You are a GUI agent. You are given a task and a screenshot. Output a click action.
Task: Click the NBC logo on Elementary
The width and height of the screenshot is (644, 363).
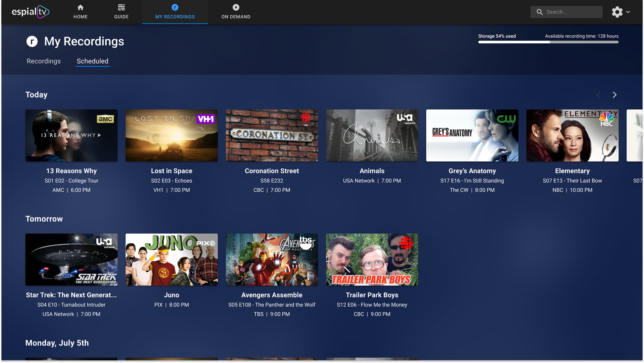(x=606, y=119)
